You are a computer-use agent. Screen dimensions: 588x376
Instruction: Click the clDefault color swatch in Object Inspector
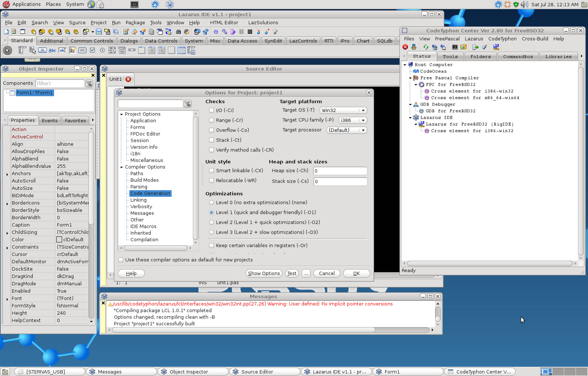59,239
